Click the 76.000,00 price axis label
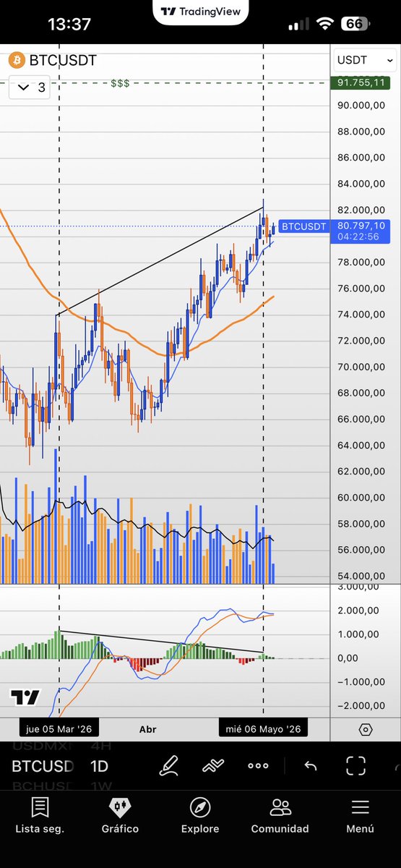Viewport: 401px width, 868px height. [360, 288]
